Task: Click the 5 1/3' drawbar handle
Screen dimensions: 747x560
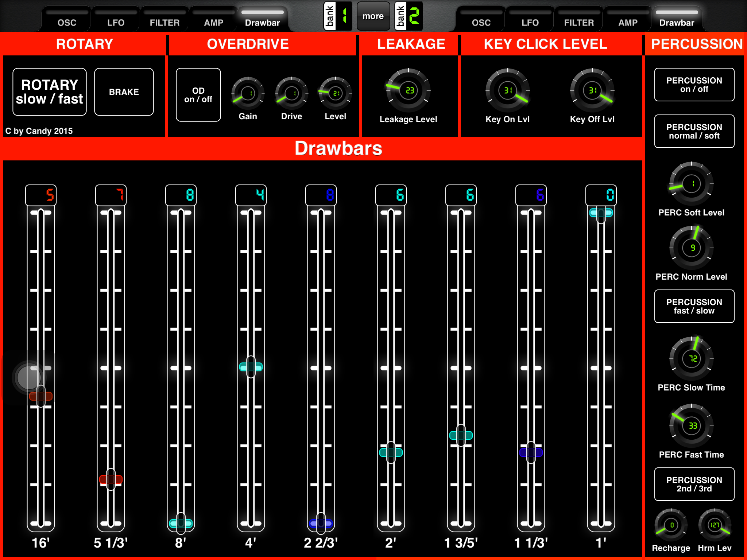Action: point(111,479)
